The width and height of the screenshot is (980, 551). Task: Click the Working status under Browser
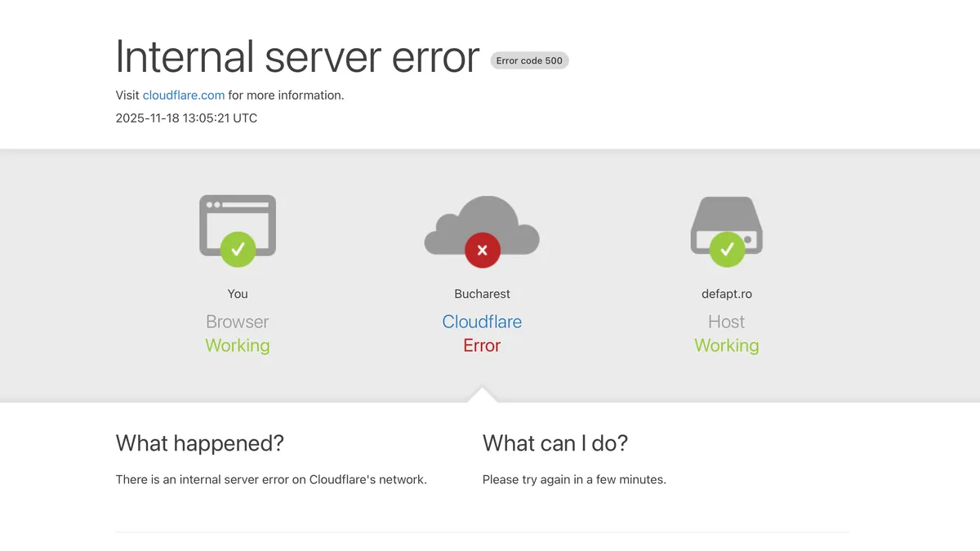237,345
